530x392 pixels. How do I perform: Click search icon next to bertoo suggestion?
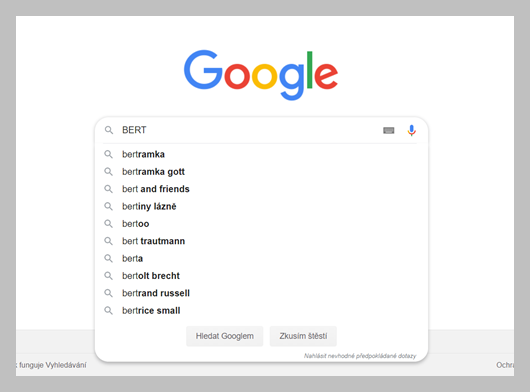coord(108,223)
